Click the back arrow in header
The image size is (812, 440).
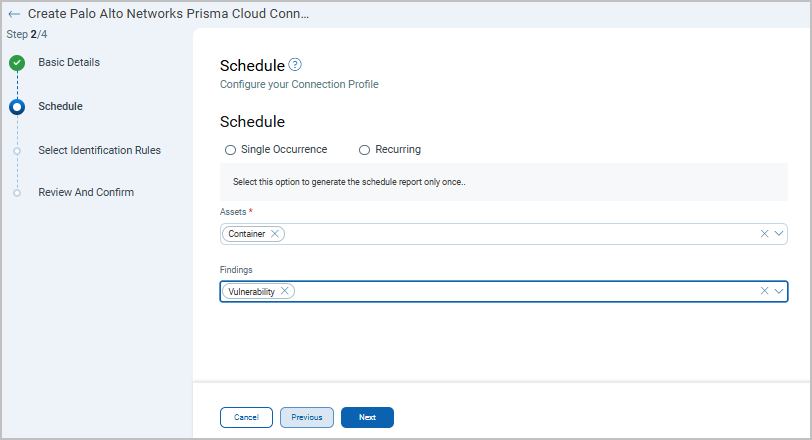(x=14, y=15)
